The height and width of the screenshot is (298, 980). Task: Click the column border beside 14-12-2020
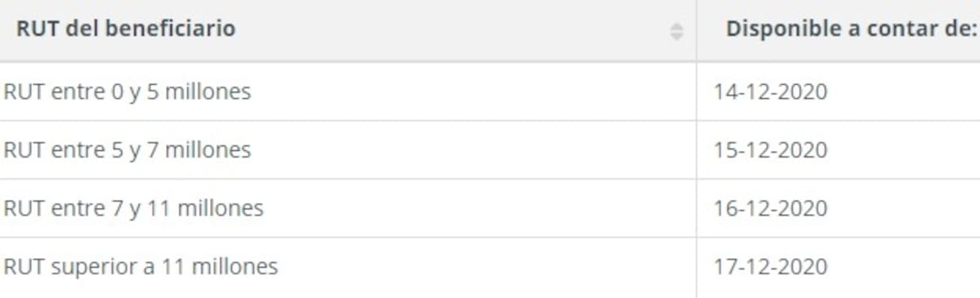[x=696, y=91]
